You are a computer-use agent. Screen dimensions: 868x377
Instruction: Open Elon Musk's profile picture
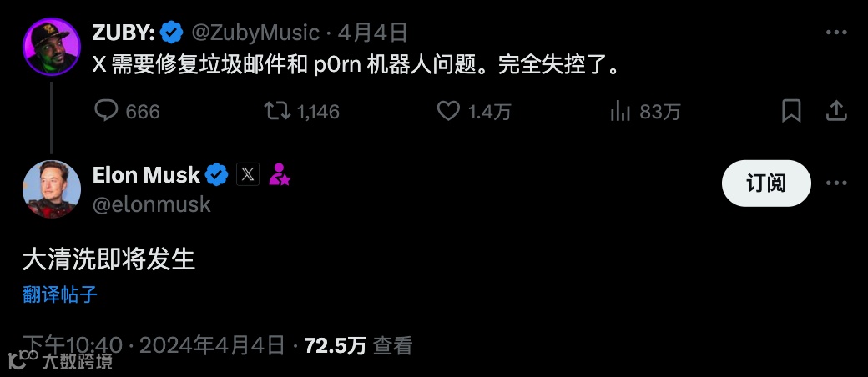(x=52, y=188)
